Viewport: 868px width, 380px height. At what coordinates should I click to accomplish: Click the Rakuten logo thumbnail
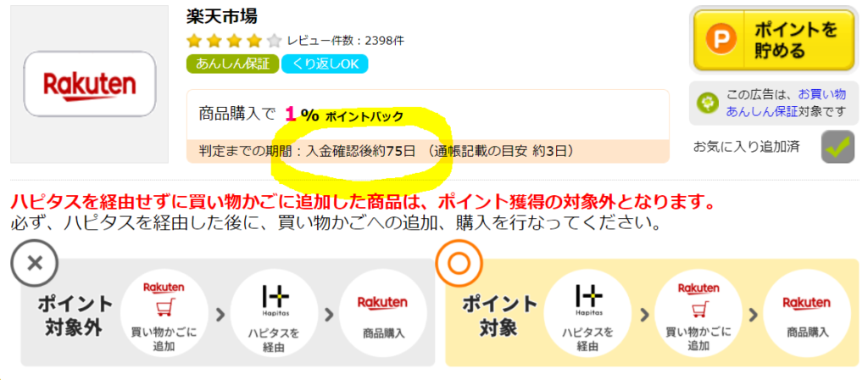[x=90, y=84]
